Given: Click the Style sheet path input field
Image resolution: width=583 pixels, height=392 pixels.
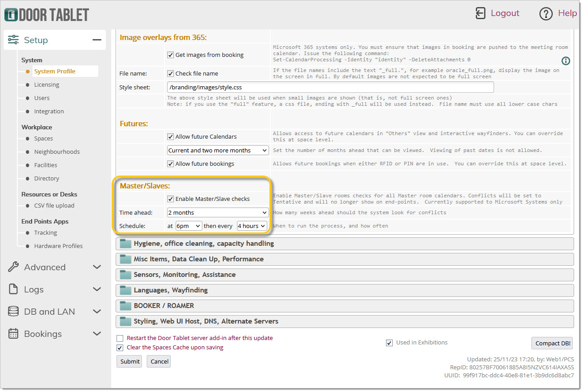Looking at the screenshot, I should tap(330, 88).
